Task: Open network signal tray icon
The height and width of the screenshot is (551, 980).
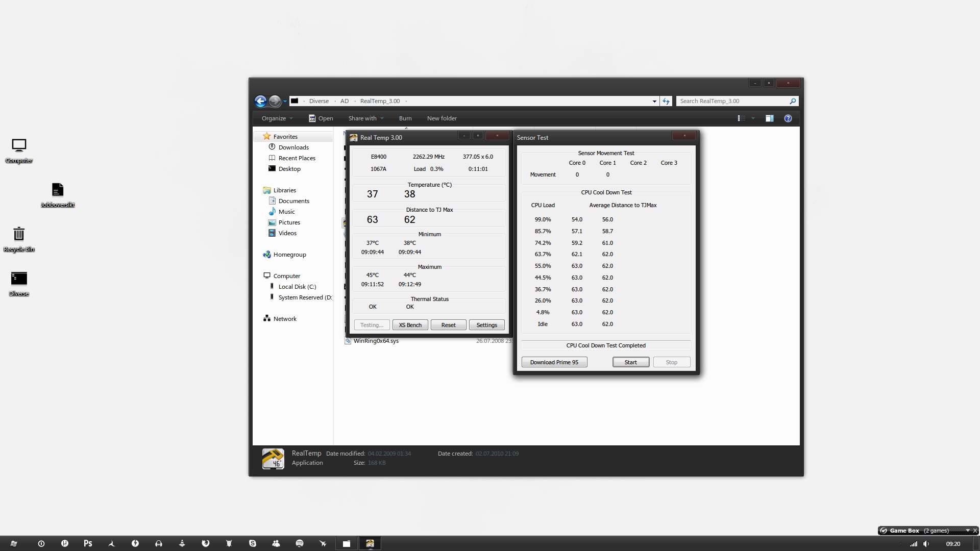Action: 914,544
